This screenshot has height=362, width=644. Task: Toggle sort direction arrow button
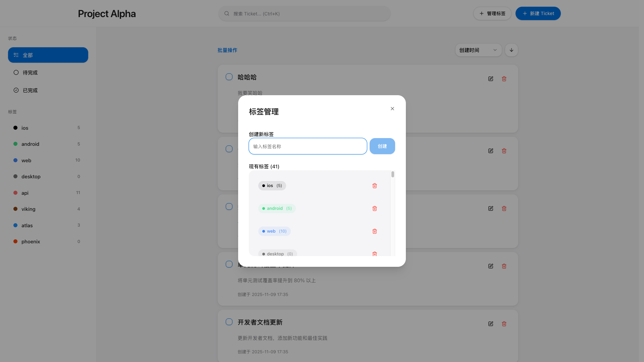pyautogui.click(x=511, y=50)
